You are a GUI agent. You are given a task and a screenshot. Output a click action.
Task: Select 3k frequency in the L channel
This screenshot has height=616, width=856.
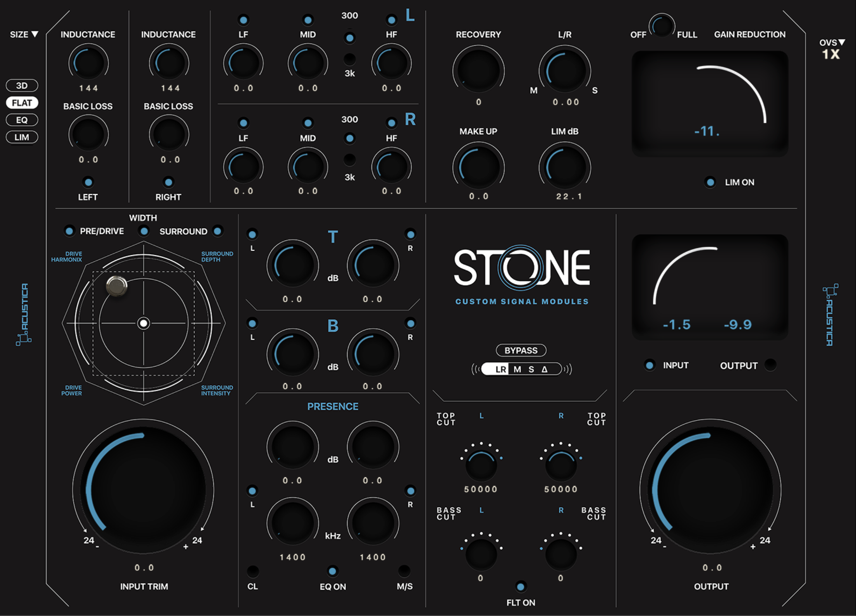(x=349, y=59)
